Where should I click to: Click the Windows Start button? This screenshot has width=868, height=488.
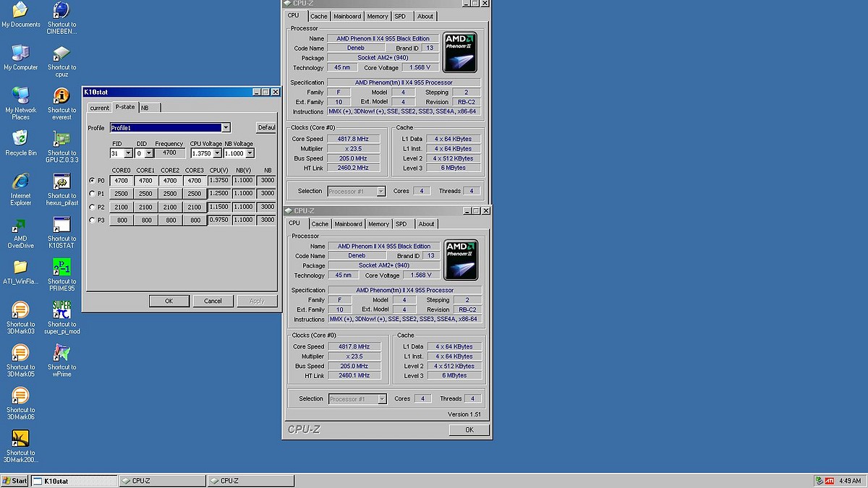pos(14,481)
